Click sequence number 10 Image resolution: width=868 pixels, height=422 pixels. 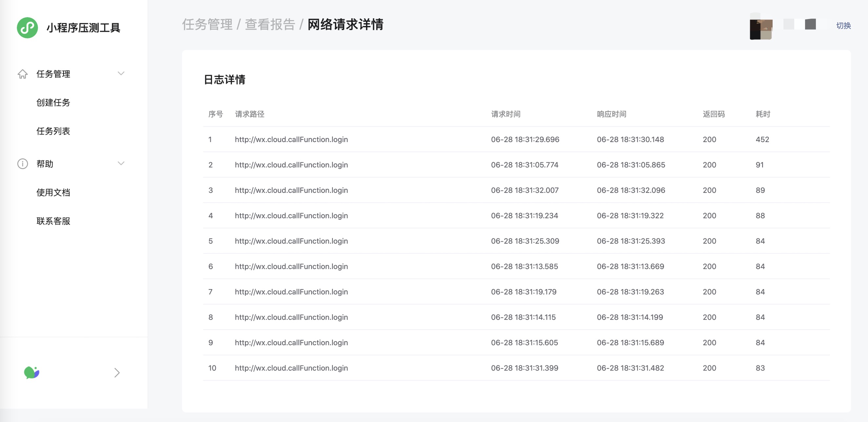[212, 368]
